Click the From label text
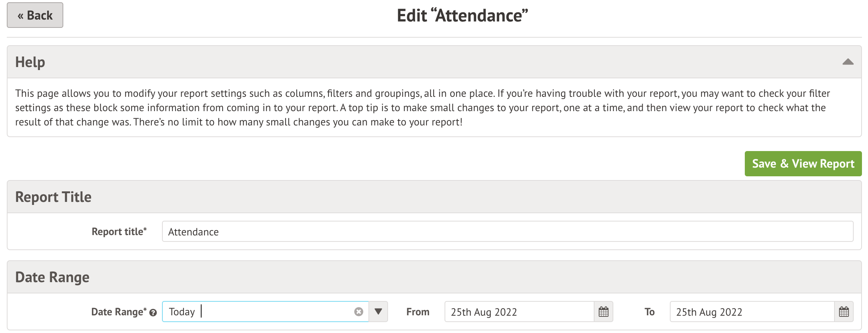The image size is (868, 333). point(418,312)
